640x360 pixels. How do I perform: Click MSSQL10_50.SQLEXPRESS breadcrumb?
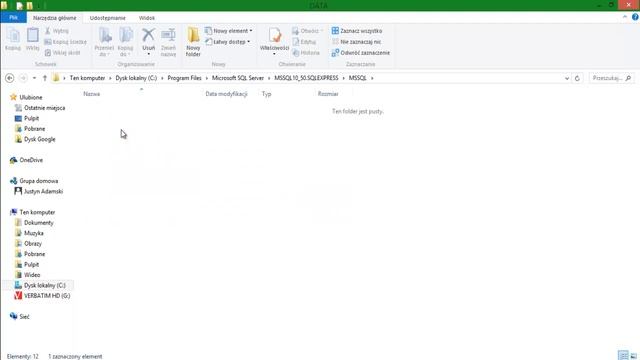point(306,78)
